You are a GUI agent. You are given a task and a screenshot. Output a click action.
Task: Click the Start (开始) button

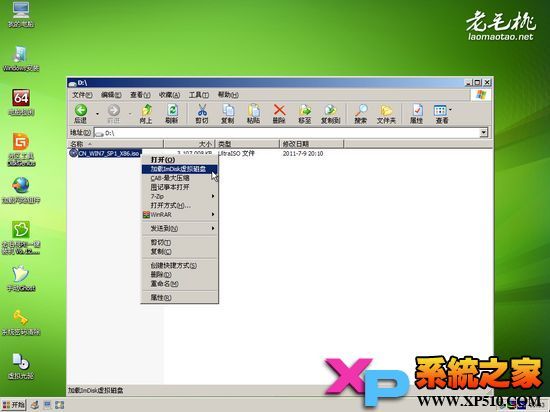point(14,405)
